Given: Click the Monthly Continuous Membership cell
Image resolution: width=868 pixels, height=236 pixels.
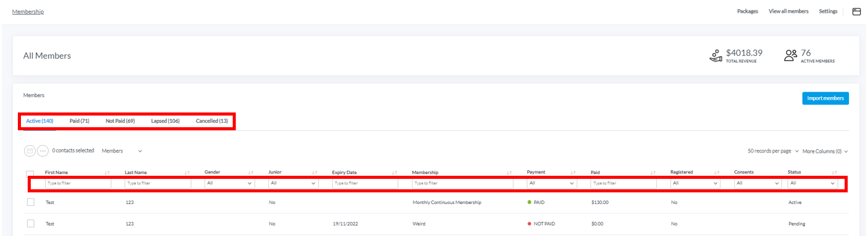Looking at the screenshot, I should [x=446, y=202].
